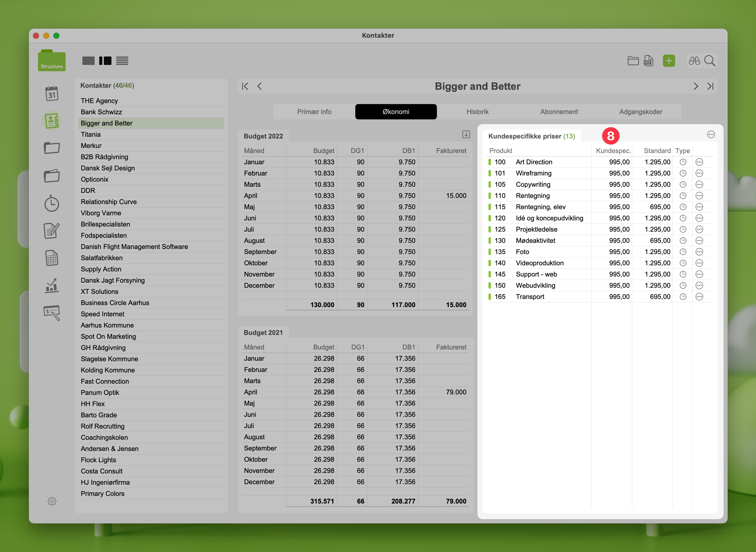
Task: Click green status marker for Foto
Action: click(x=490, y=252)
